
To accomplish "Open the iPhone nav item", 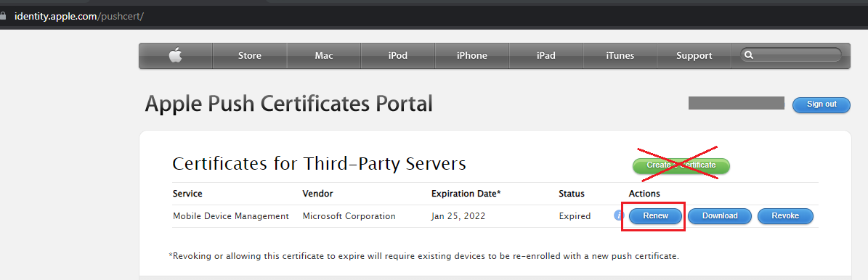I will click(471, 55).
